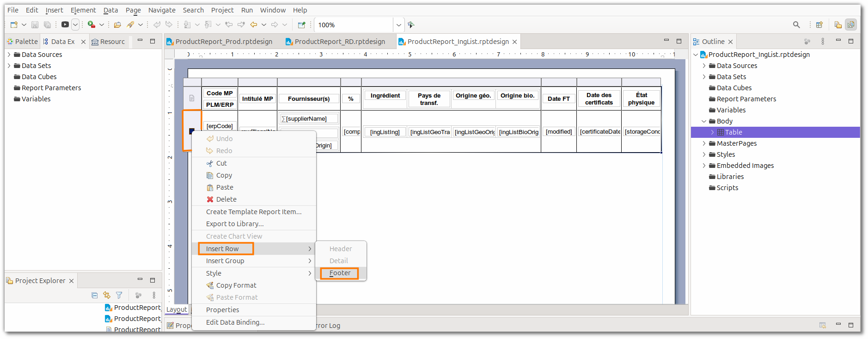Viewport: 868px width, 339px height.
Task: Click the yellow Back navigation arrow
Action: [254, 25]
